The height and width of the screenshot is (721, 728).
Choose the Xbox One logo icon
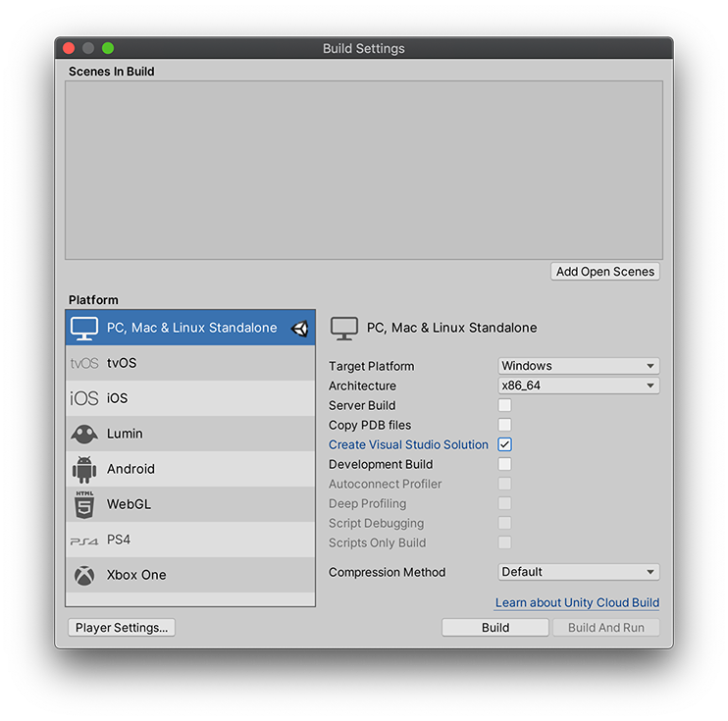point(84,575)
